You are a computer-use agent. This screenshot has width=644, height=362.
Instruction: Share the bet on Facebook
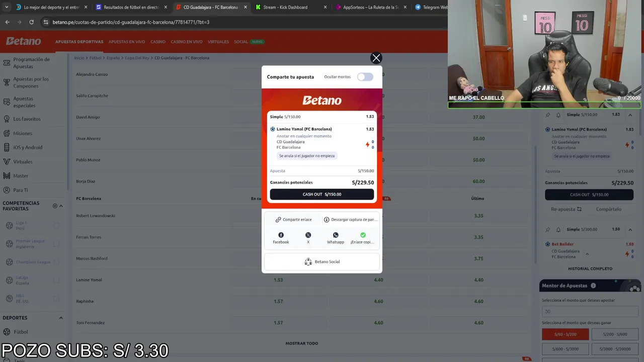pos(281,238)
